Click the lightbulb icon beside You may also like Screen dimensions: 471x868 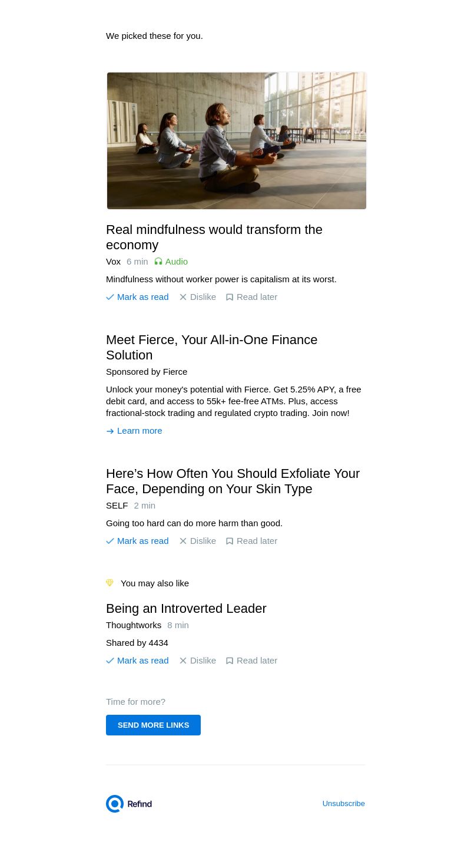click(x=110, y=583)
